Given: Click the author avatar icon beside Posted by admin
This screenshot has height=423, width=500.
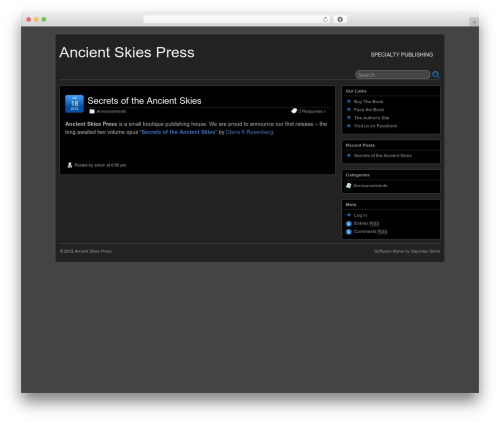Looking at the screenshot, I should [x=70, y=165].
